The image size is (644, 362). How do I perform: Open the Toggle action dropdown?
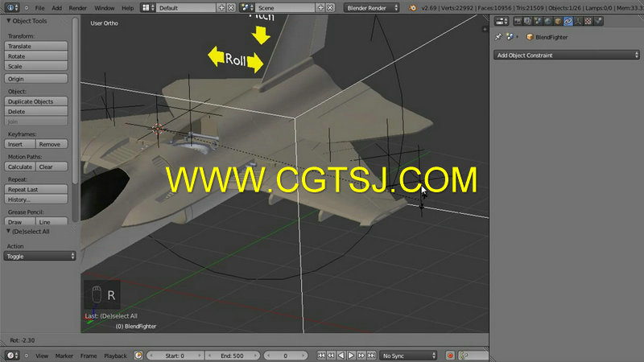pyautogui.click(x=39, y=256)
